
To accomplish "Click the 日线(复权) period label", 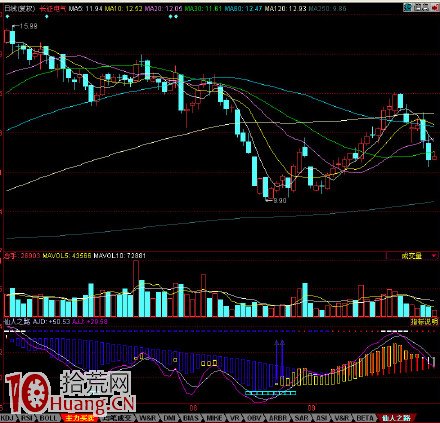I will coord(19,9).
